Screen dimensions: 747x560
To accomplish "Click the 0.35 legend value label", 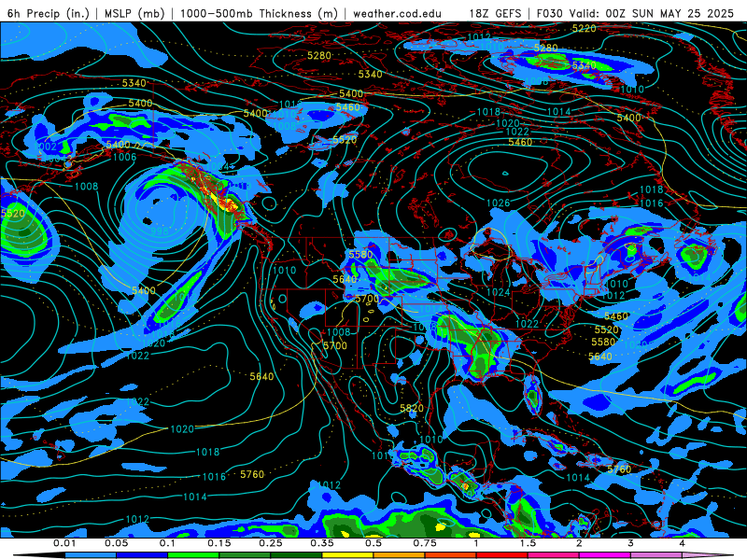I will [322, 543].
